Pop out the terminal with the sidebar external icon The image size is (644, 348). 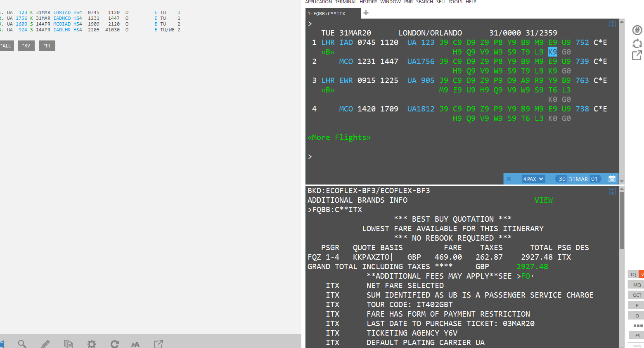click(637, 55)
